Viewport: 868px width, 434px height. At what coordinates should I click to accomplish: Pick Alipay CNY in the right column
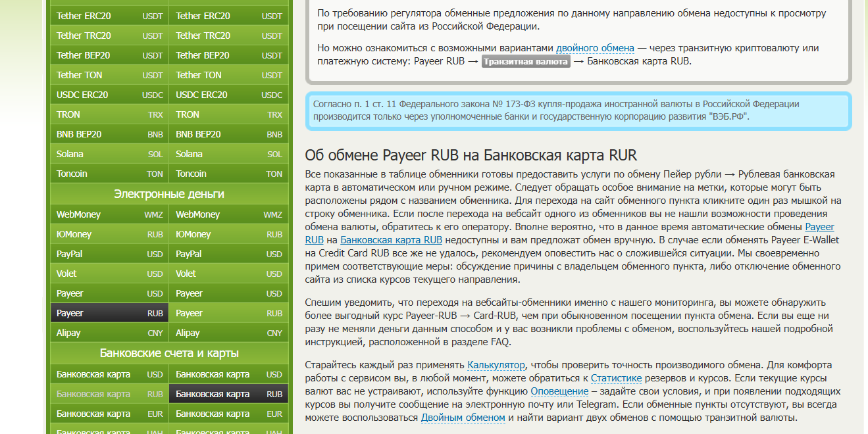tap(228, 333)
